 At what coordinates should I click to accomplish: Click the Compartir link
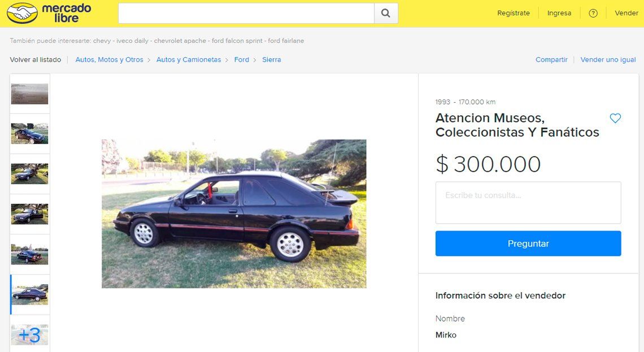point(551,59)
